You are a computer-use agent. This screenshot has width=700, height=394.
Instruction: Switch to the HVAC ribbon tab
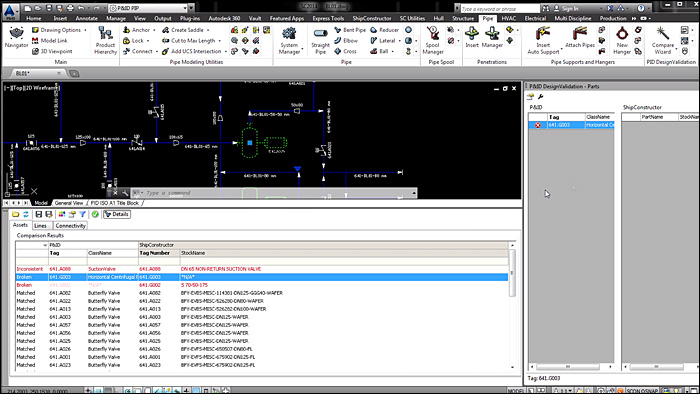coord(508,18)
